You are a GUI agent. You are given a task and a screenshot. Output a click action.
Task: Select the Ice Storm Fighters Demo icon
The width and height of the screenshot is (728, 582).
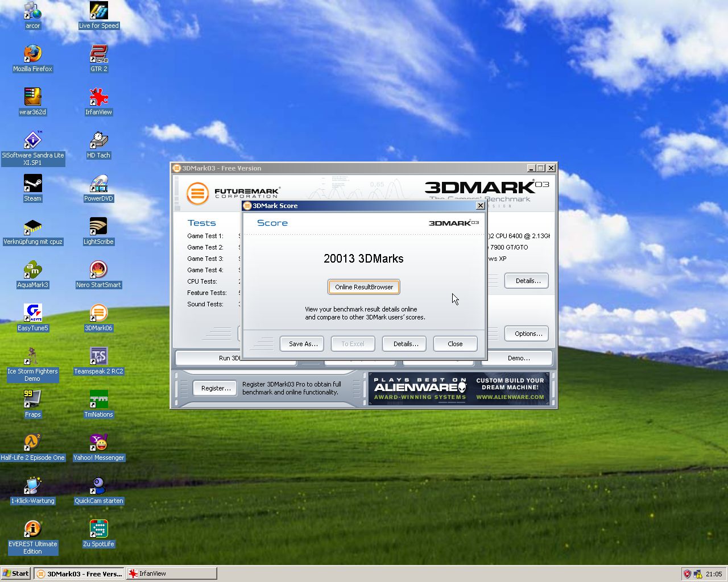coord(32,364)
